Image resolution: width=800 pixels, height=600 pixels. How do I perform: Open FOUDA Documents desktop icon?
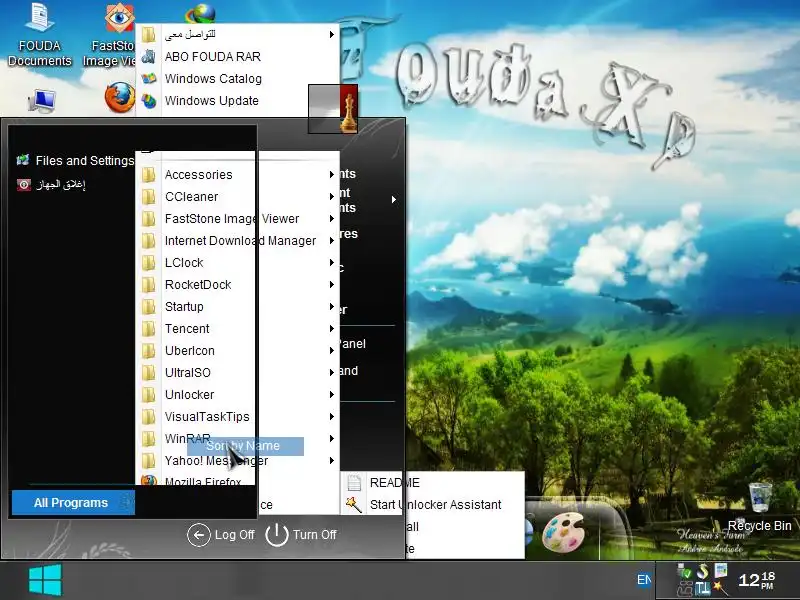39,34
